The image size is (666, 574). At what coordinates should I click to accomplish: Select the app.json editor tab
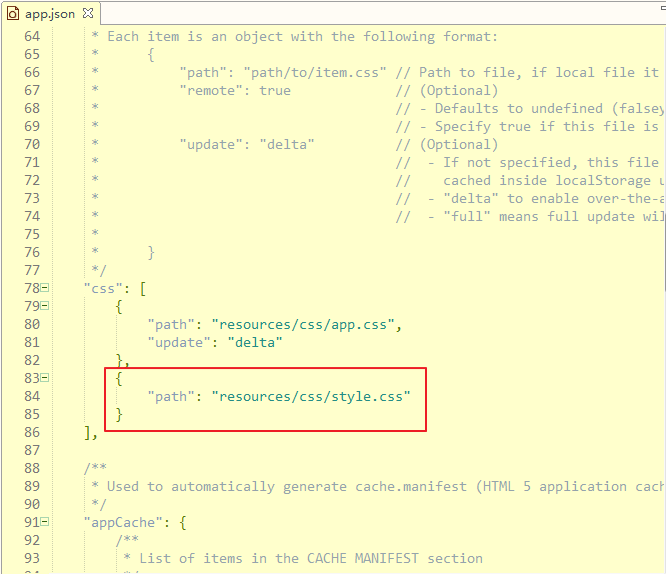pyautogui.click(x=50, y=14)
